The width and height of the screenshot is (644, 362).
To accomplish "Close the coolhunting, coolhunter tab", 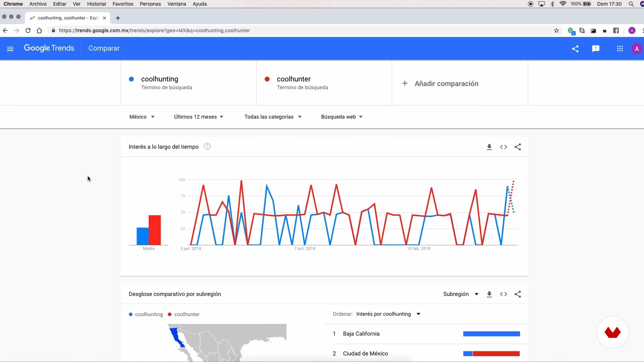I will tap(104, 18).
